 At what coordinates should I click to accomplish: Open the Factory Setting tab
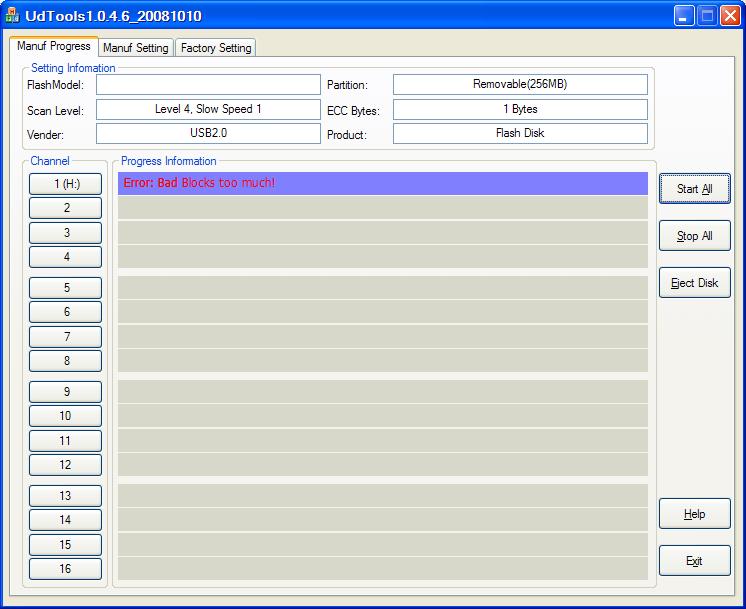click(216, 48)
